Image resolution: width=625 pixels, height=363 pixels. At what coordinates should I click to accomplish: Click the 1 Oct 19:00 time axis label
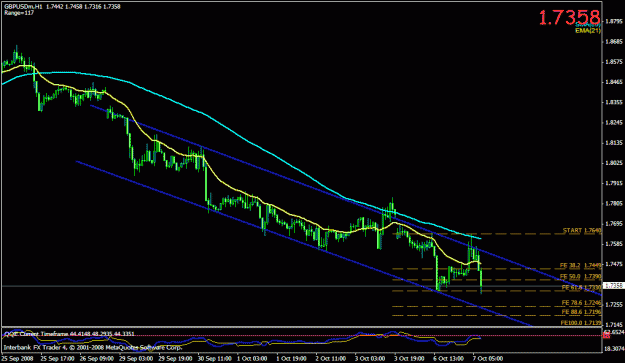click(291, 358)
